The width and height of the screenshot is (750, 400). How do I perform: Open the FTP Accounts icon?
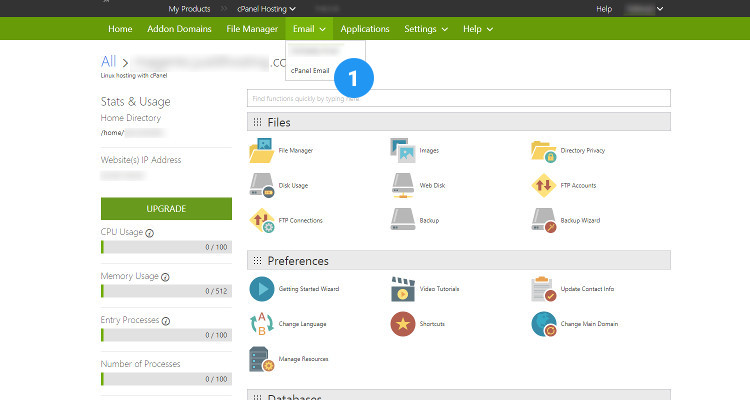click(x=544, y=185)
